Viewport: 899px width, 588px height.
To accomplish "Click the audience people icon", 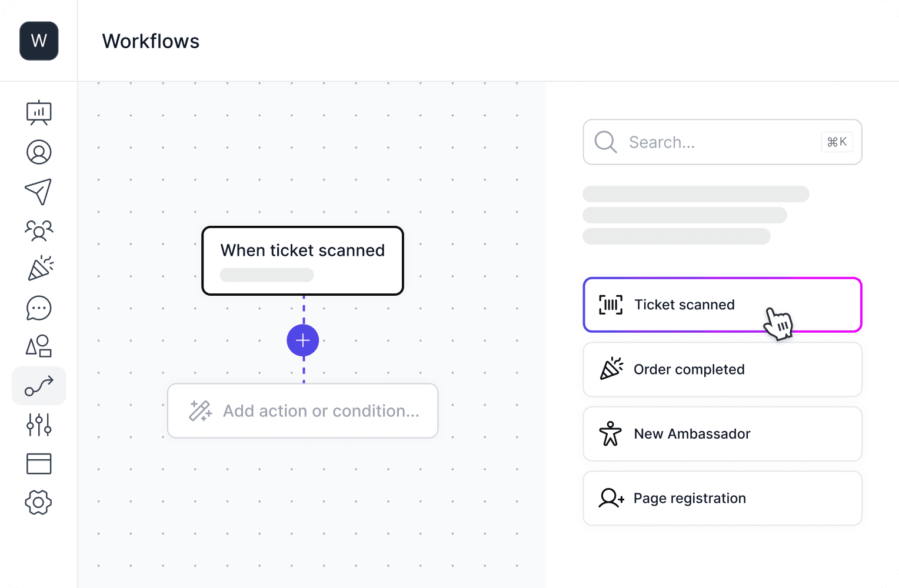I will tap(39, 230).
